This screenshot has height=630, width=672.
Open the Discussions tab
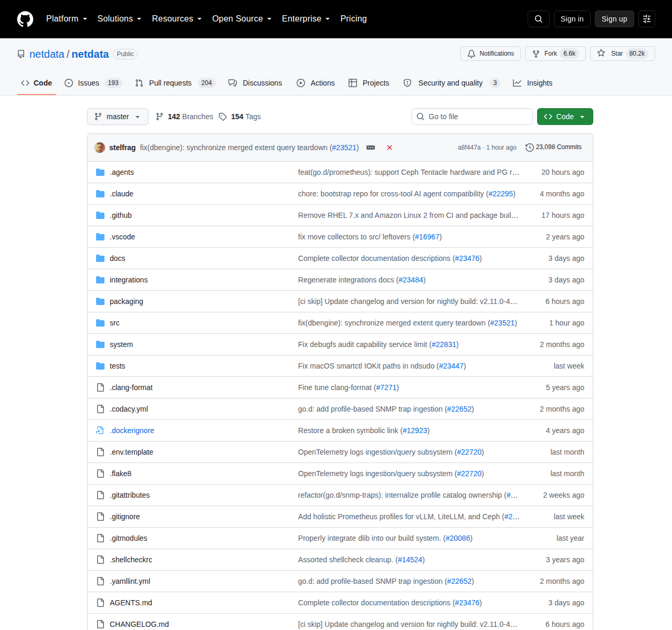pyautogui.click(x=255, y=83)
